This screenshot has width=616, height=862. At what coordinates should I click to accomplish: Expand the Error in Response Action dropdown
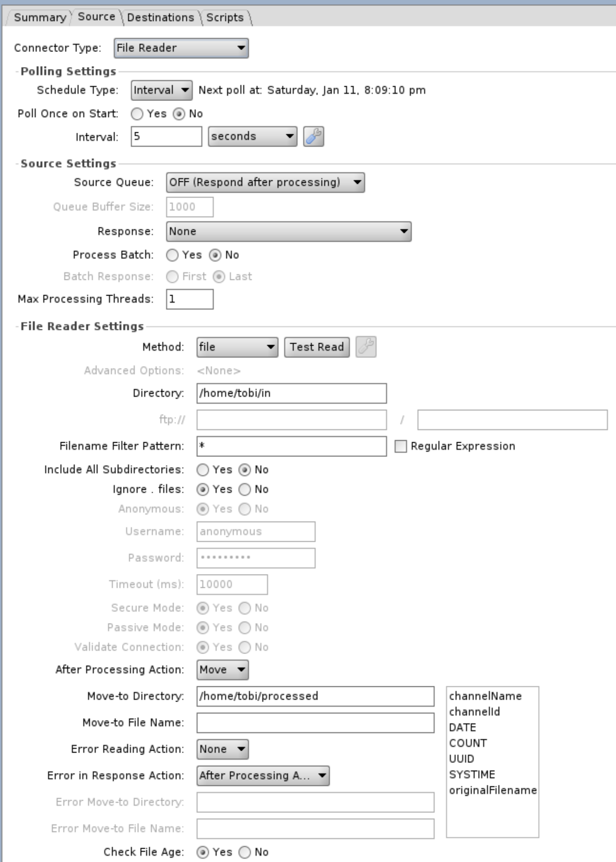263,776
